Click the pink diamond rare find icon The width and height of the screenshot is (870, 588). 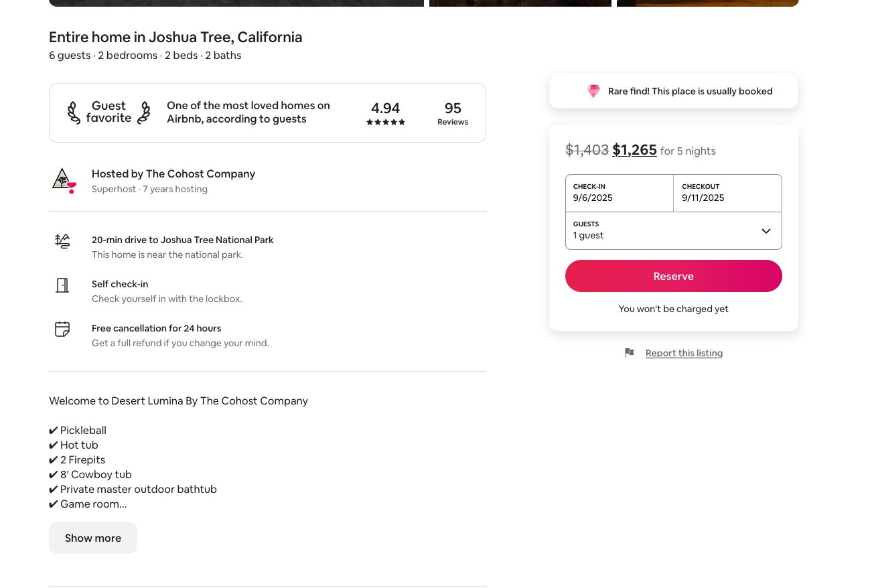(x=593, y=91)
